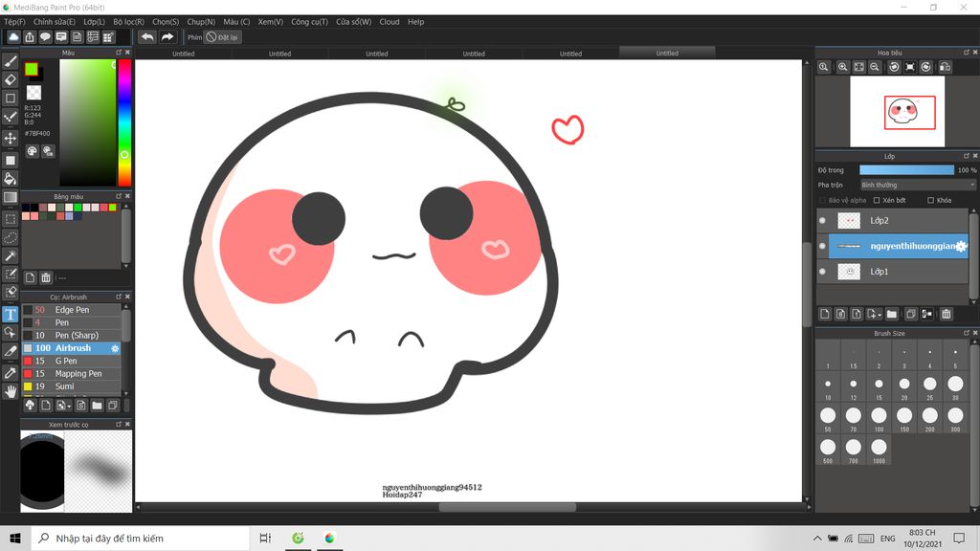Choose the Sumi brush
The width and height of the screenshot is (980, 551).
[x=71, y=386]
